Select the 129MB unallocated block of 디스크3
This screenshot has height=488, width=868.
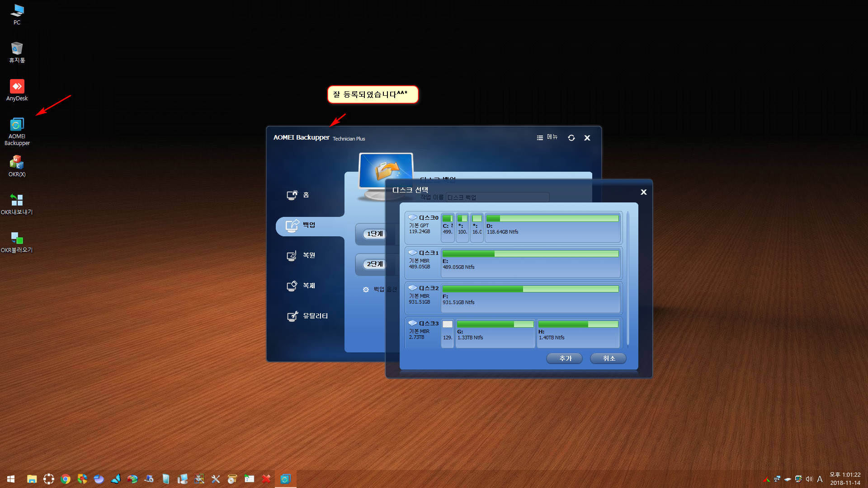pos(448,333)
